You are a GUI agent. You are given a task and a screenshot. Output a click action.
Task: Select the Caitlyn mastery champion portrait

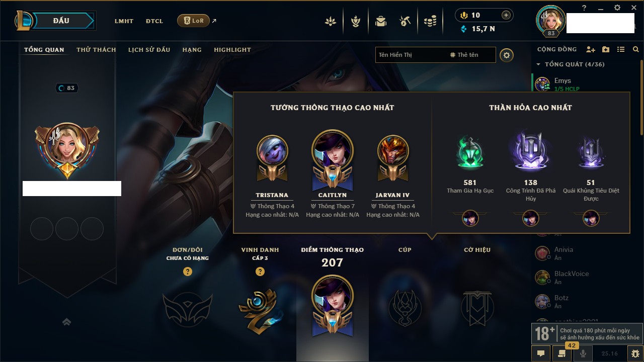click(333, 150)
